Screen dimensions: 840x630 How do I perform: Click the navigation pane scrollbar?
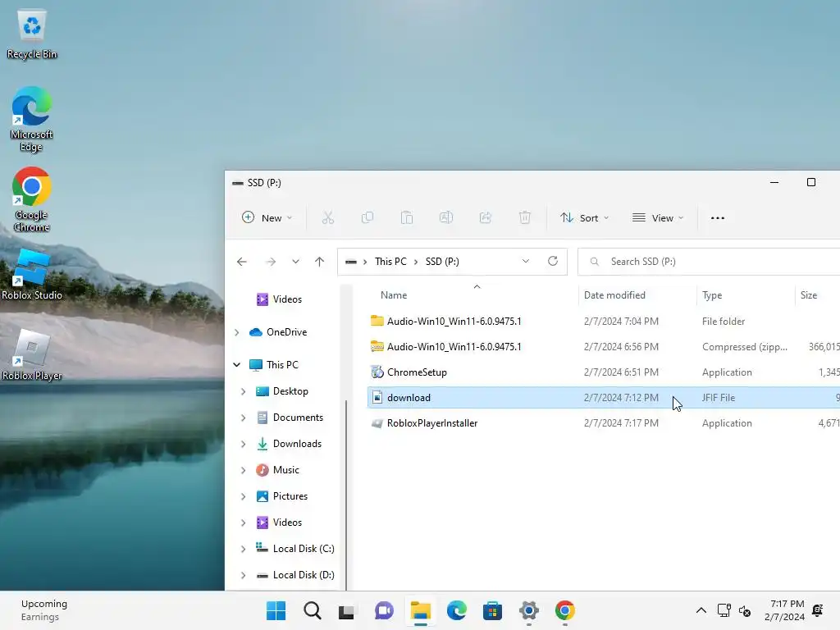click(x=346, y=493)
